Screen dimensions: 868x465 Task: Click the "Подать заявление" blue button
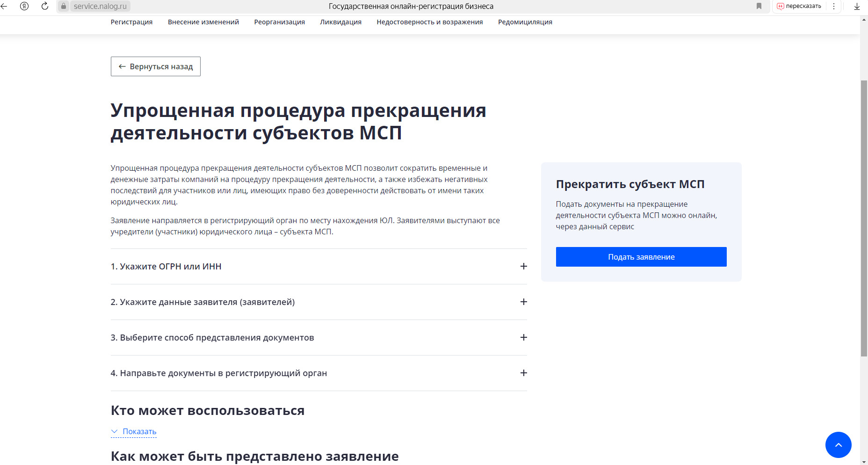[640, 256]
